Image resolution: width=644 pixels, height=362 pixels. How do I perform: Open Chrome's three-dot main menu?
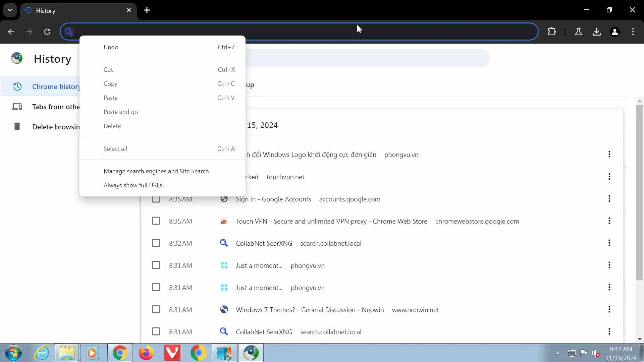[x=633, y=32]
